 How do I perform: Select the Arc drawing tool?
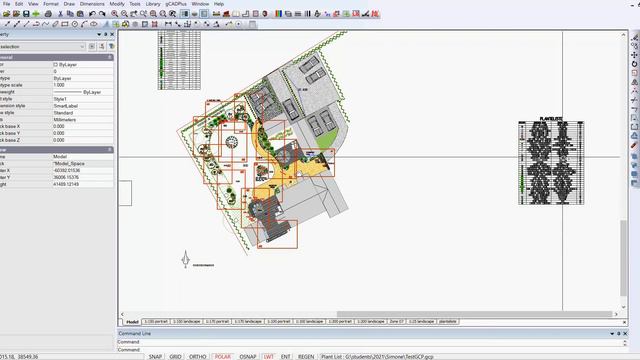84,24
